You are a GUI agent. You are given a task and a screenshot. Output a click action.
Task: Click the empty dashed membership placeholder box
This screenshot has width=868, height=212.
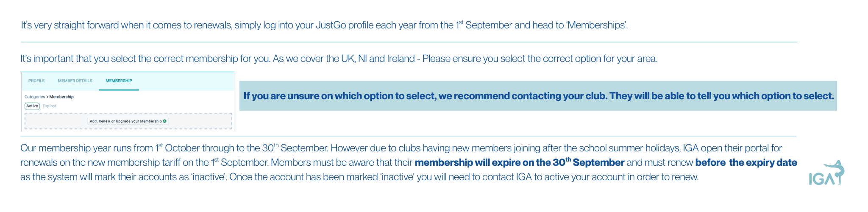(128, 121)
